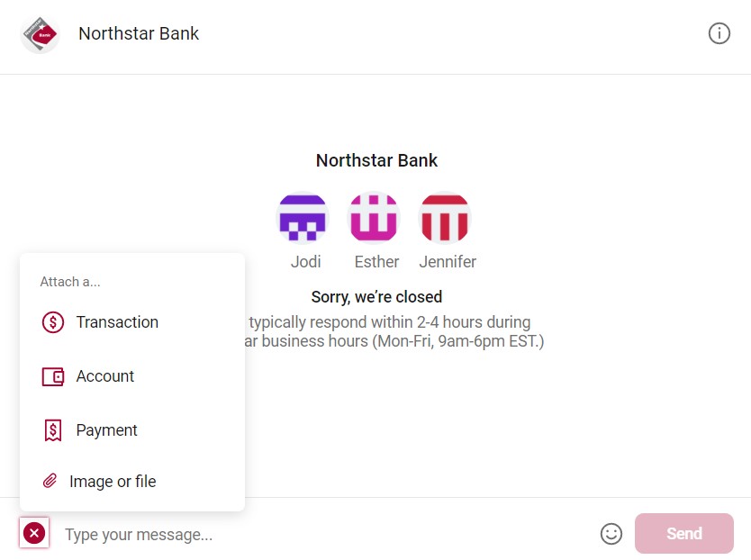Open the emoji picker smiley icon

click(611, 534)
